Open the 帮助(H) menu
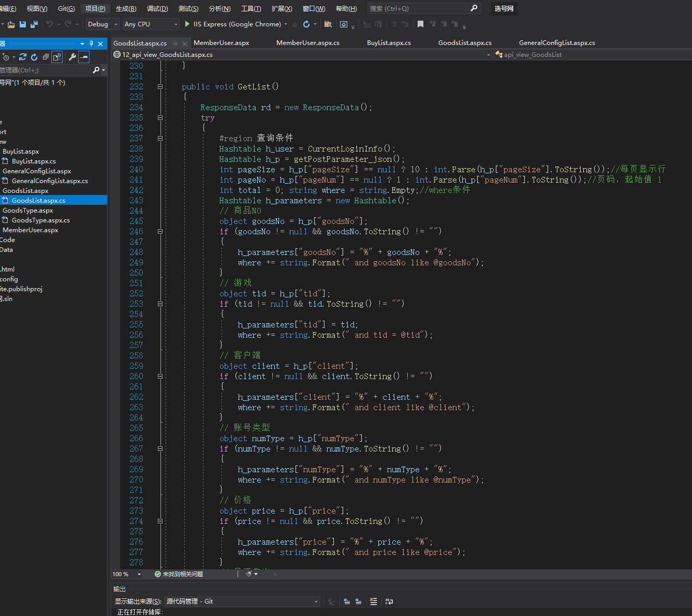Image resolution: width=692 pixels, height=616 pixels. click(346, 8)
